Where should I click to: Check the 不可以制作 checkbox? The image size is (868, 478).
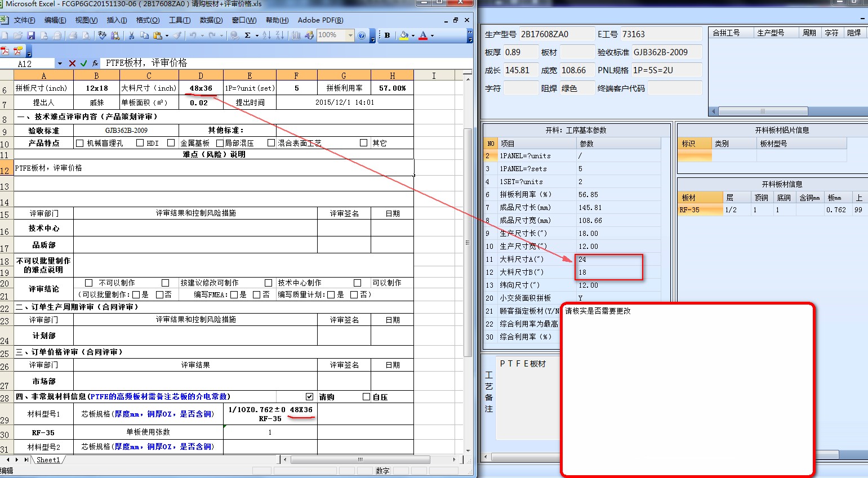pos(88,283)
